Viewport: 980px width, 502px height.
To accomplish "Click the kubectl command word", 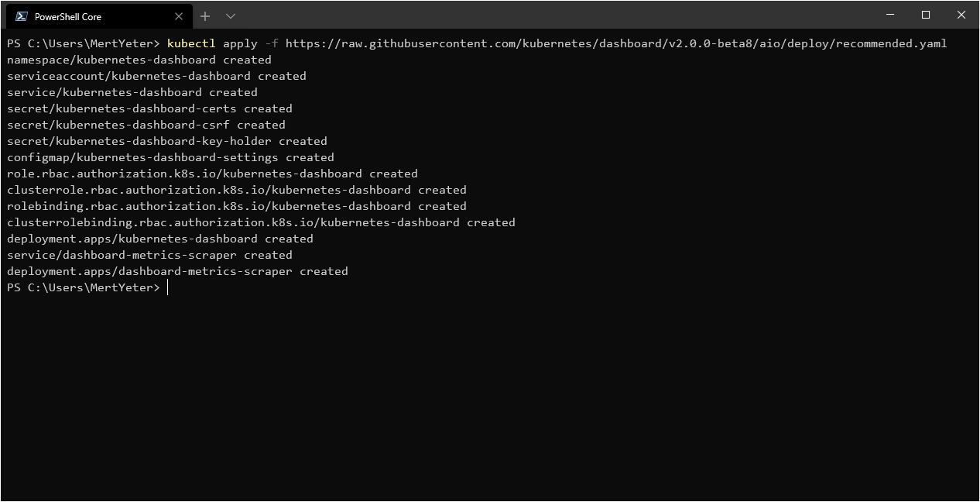I will pyautogui.click(x=191, y=43).
